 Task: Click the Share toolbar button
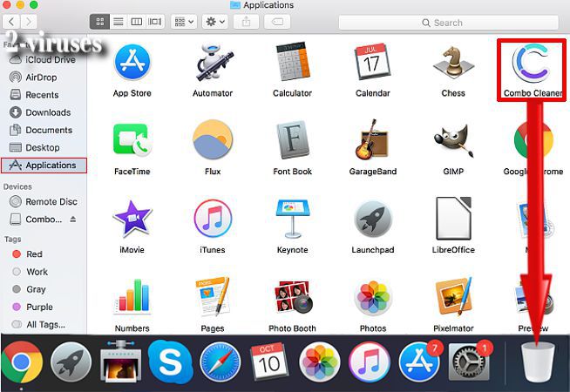point(246,22)
